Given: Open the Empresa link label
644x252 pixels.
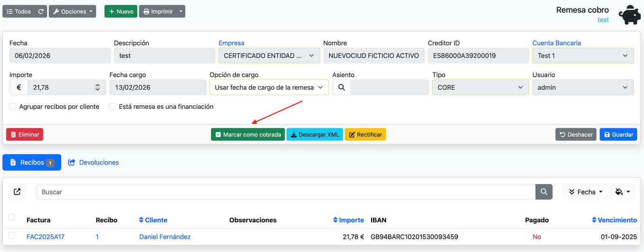Looking at the screenshot, I should point(231,43).
